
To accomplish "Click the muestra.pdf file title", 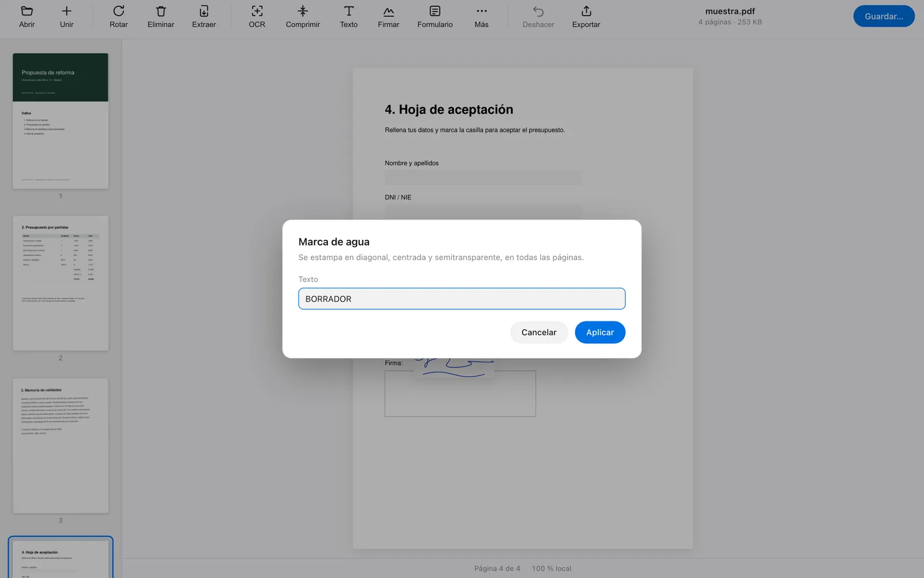I will [730, 11].
